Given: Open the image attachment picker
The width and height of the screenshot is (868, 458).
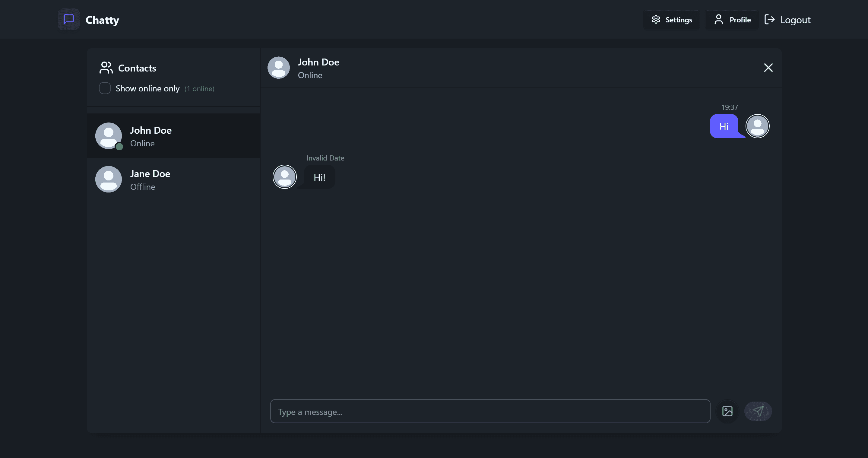Looking at the screenshot, I should (x=727, y=411).
